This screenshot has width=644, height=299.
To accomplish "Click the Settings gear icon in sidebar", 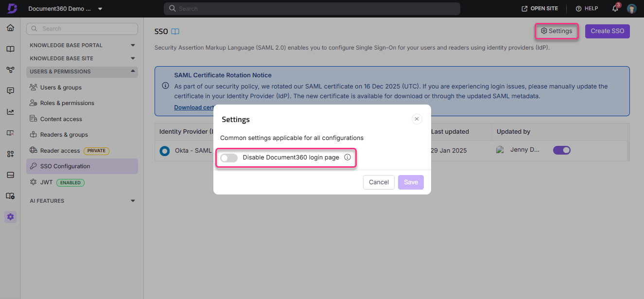I will click(10, 217).
